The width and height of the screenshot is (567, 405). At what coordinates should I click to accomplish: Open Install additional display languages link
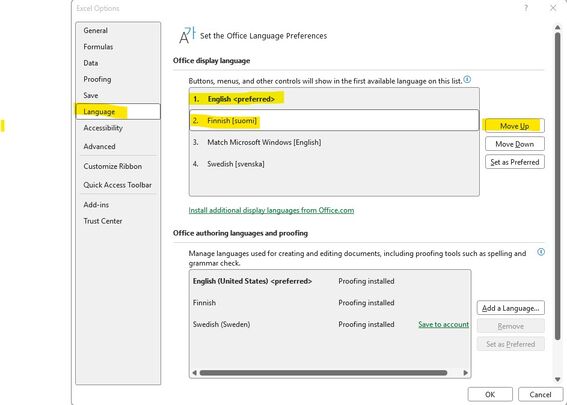(271, 210)
